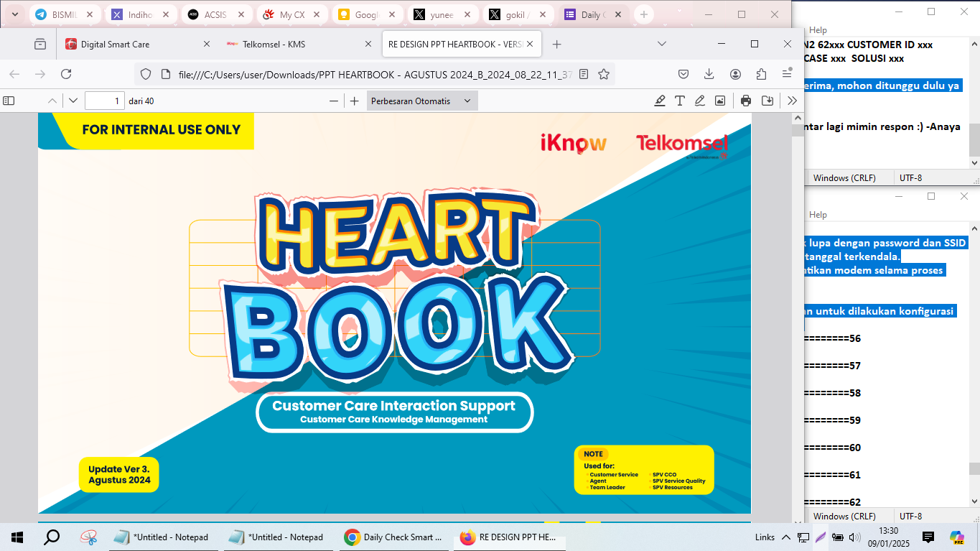The height and width of the screenshot is (551, 980).
Task: Open the Firefox application menu
Action: [788, 74]
